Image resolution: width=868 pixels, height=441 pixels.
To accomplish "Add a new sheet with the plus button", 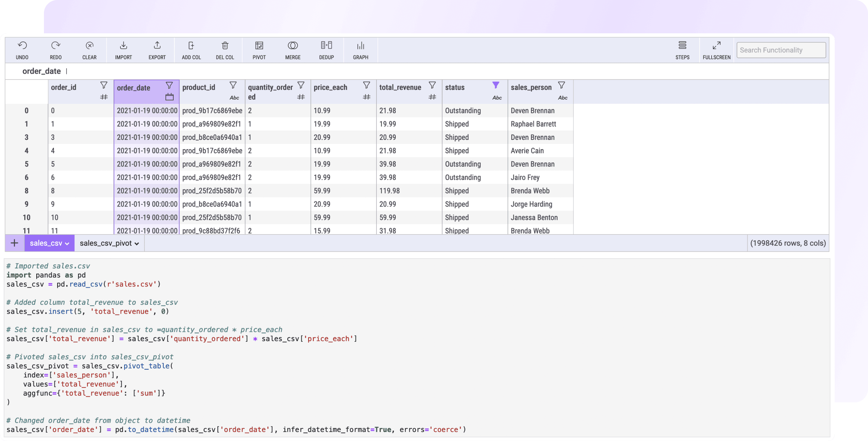I will tap(14, 243).
